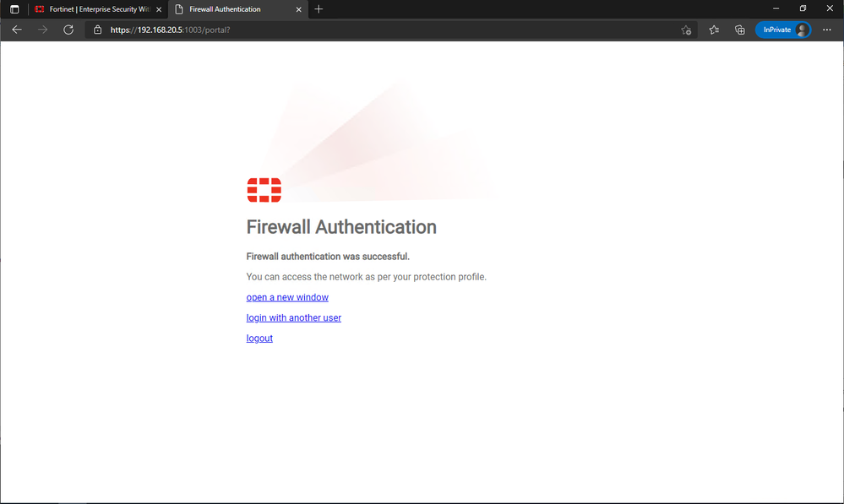Refresh the current page
Viewport: 844px width, 504px height.
click(68, 30)
